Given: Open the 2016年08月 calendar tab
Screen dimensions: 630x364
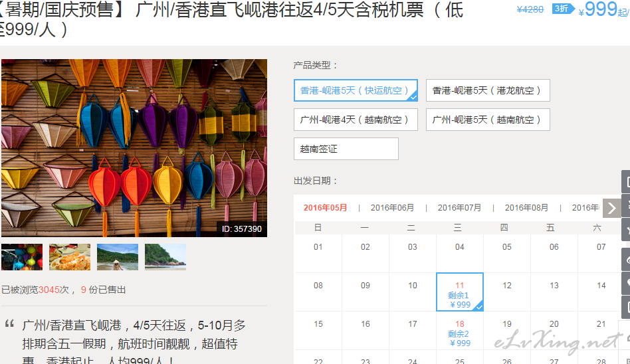Looking at the screenshot, I should 526,208.
